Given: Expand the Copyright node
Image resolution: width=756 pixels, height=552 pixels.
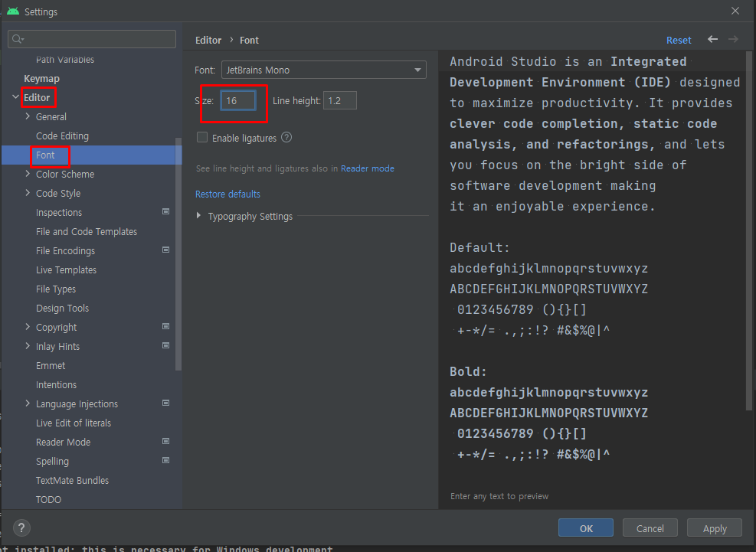Looking at the screenshot, I should 28,327.
